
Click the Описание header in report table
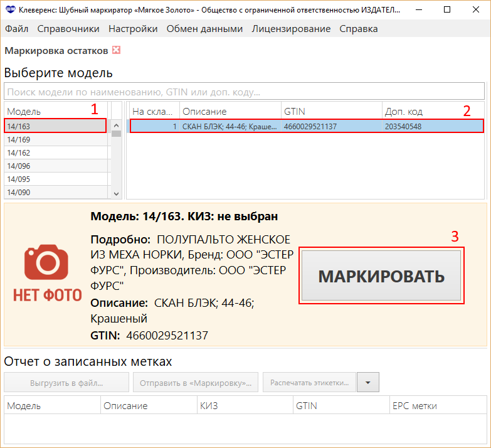pos(149,405)
